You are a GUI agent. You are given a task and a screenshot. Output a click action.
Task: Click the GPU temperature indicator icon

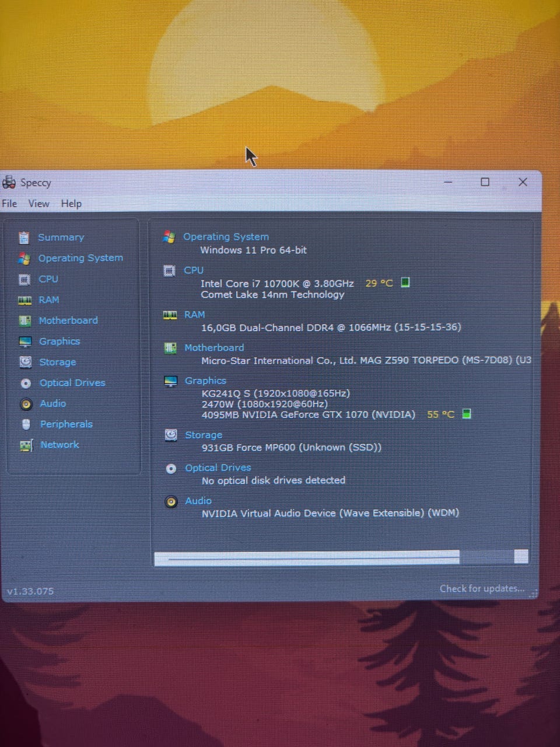tap(466, 414)
